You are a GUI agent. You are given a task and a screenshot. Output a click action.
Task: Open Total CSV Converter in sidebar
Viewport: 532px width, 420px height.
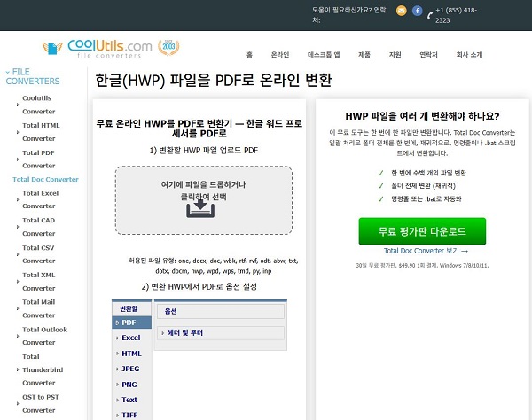pos(39,254)
